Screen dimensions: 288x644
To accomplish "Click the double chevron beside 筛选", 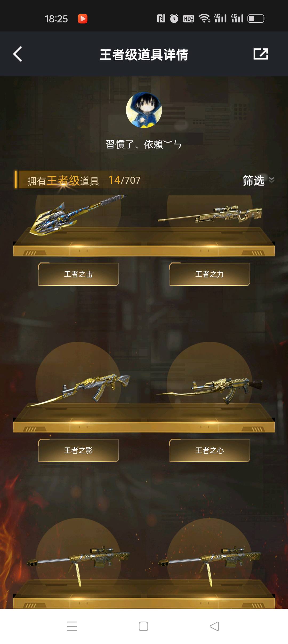I will [271, 179].
